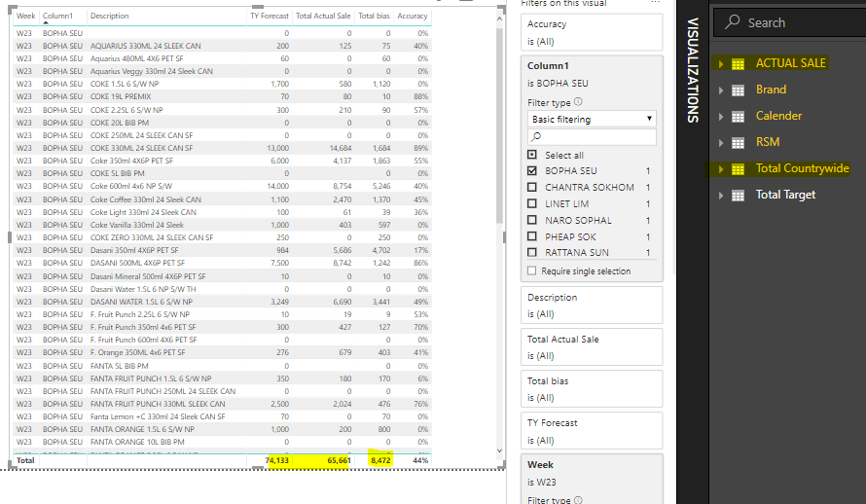Image resolution: width=866 pixels, height=504 pixels.
Task: Click the table scrollbar down arrow
Action: tap(499, 451)
